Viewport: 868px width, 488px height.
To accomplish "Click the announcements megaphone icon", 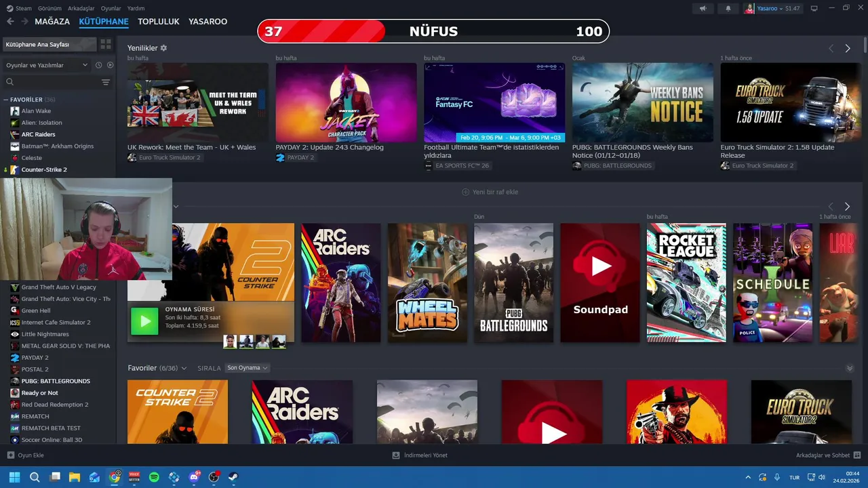I will pos(703,8).
